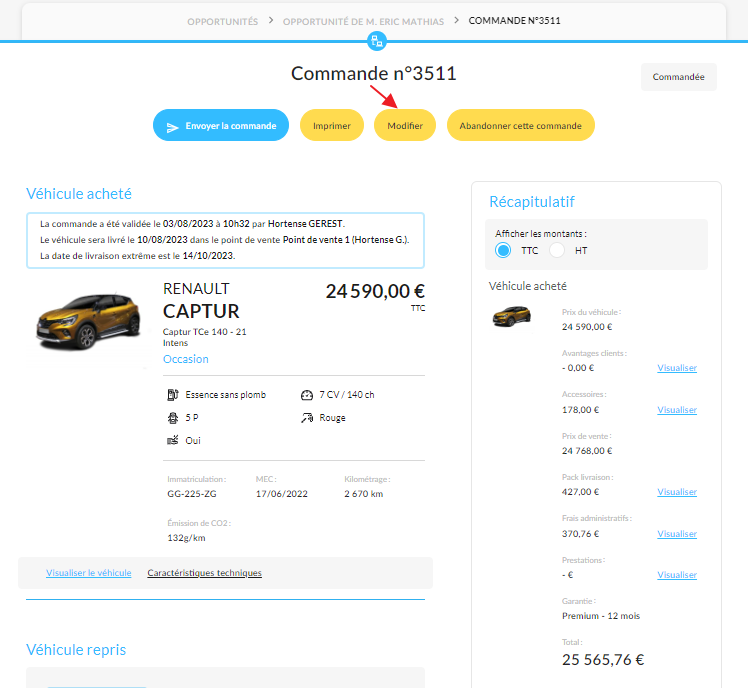Open the Caractéristiques techniques link
This screenshot has height=688, width=748.
click(204, 573)
